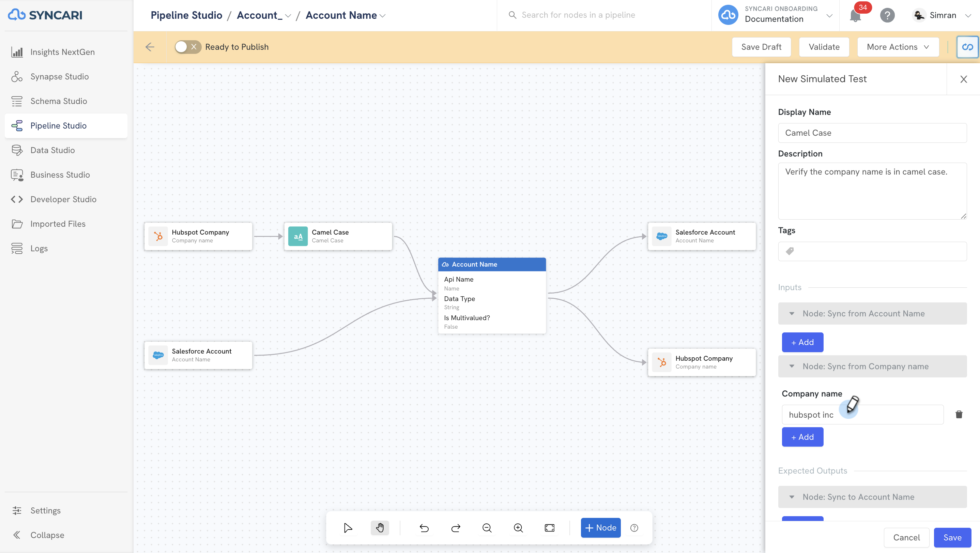Viewport: 980px width, 553px height.
Task: Open the More Actions dropdown
Action: [x=898, y=47]
